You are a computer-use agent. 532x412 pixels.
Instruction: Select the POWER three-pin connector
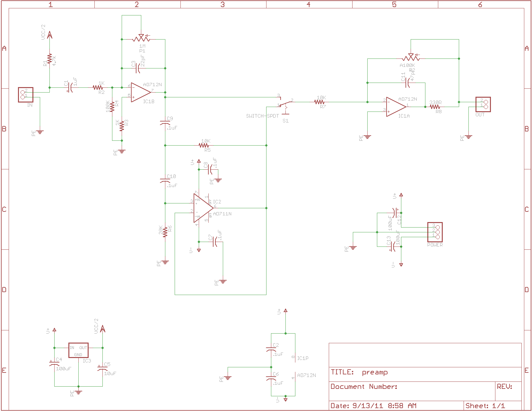[x=435, y=232]
